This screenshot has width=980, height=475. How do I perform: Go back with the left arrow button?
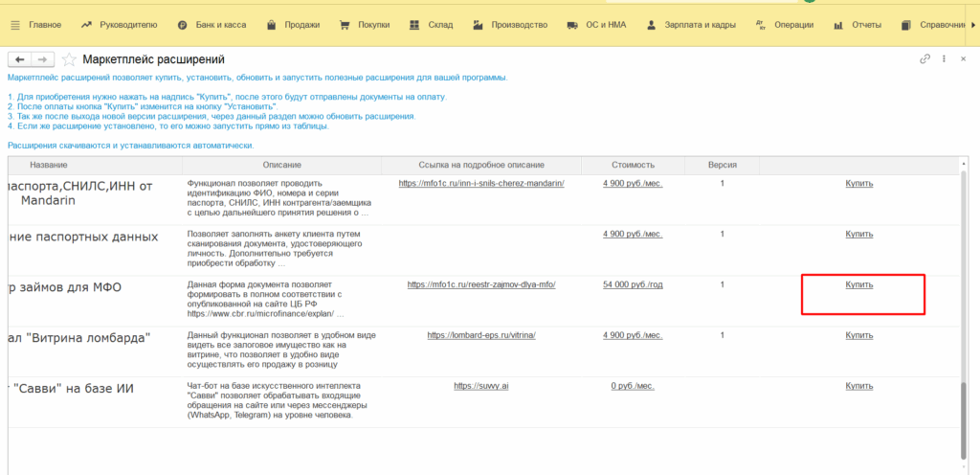click(x=19, y=59)
